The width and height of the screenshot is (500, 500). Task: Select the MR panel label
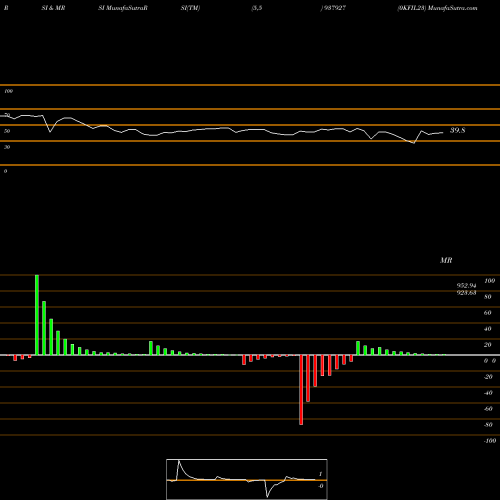coord(446,260)
